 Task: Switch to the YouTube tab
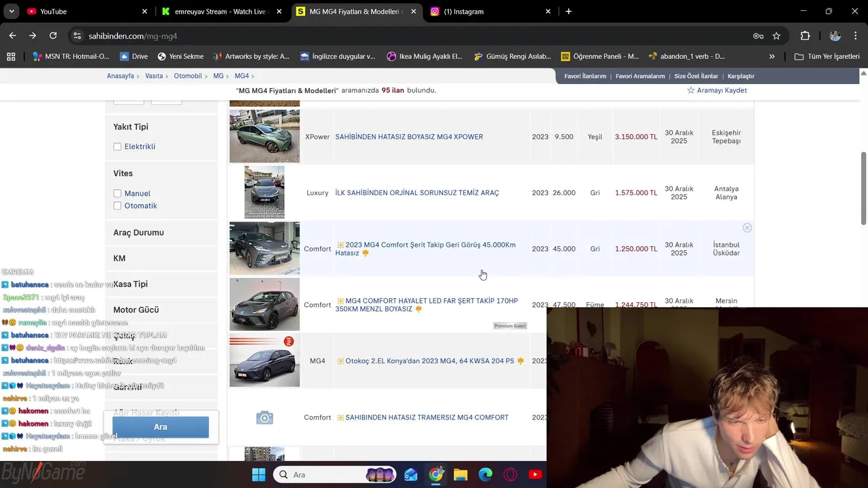click(x=87, y=12)
